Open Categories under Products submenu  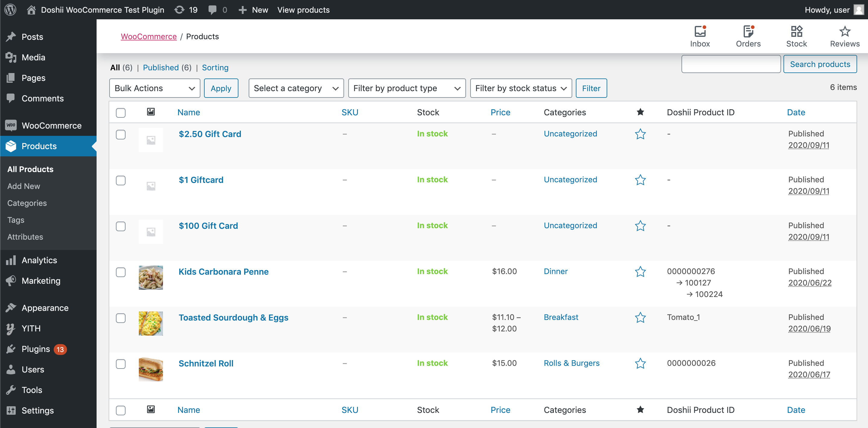[x=27, y=203]
